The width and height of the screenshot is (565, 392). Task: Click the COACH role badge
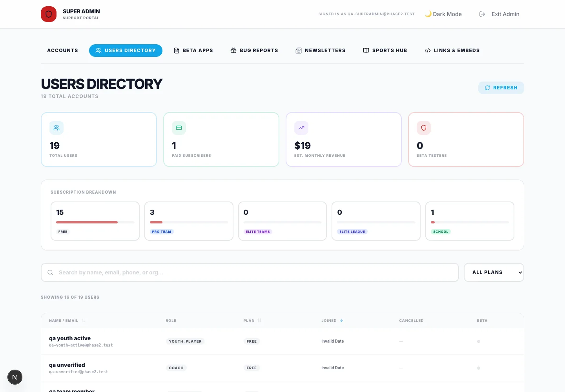176,368
